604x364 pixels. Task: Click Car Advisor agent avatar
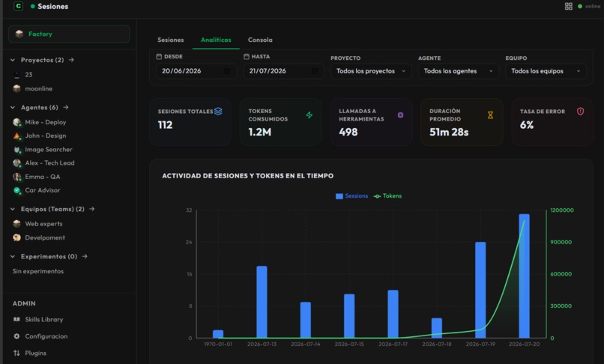coord(17,190)
